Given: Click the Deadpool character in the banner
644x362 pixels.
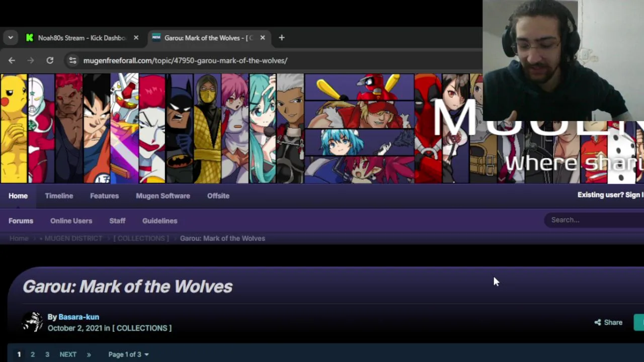Looking at the screenshot, I should tap(428, 128).
